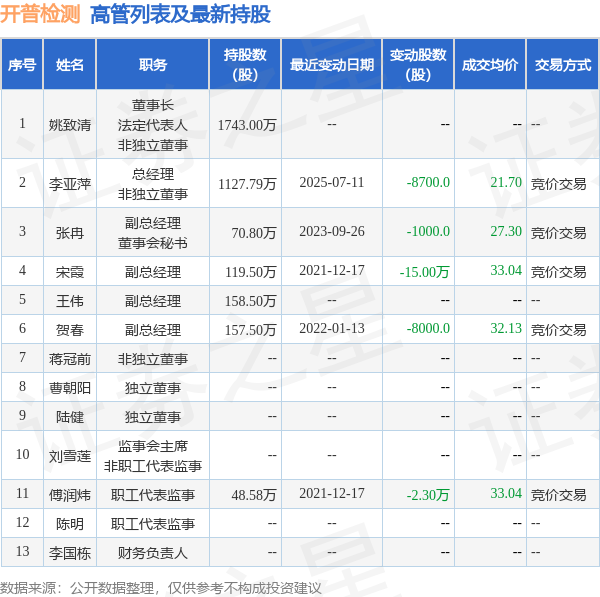Click the data source footnote text
The height and width of the screenshot is (597, 600).
(161, 587)
